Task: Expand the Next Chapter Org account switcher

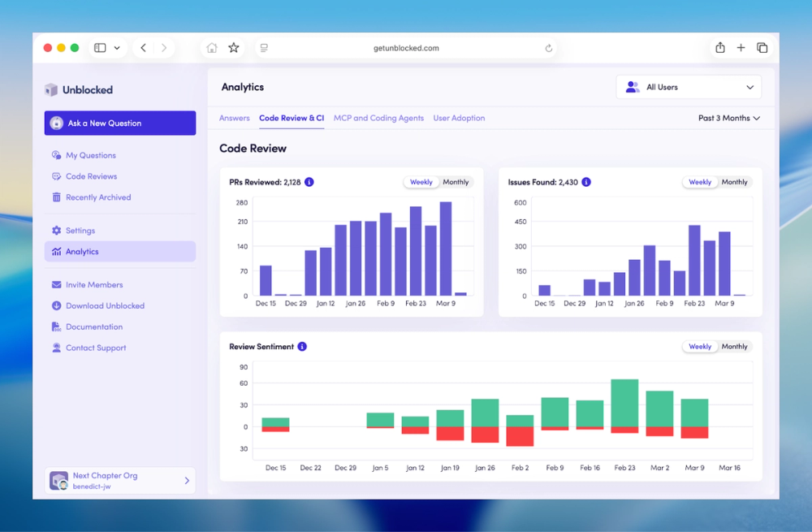Action: click(x=120, y=480)
